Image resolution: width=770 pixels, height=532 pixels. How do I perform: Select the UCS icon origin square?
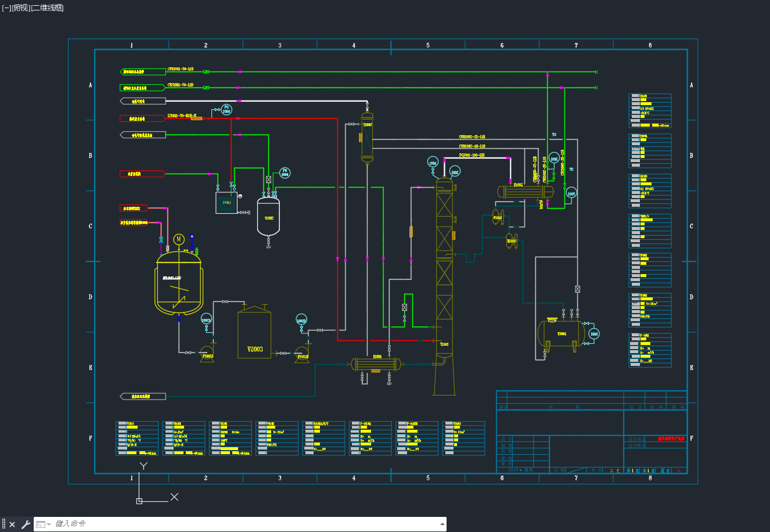click(139, 501)
